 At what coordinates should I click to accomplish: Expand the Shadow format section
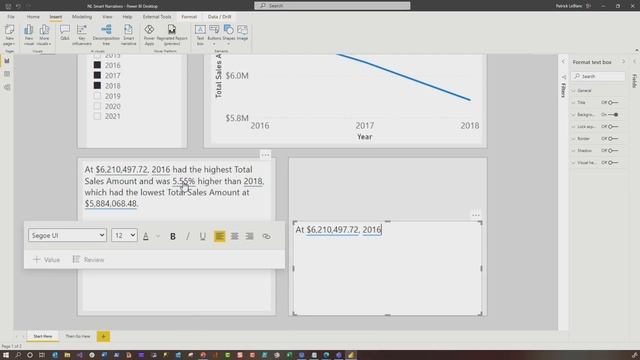[574, 151]
